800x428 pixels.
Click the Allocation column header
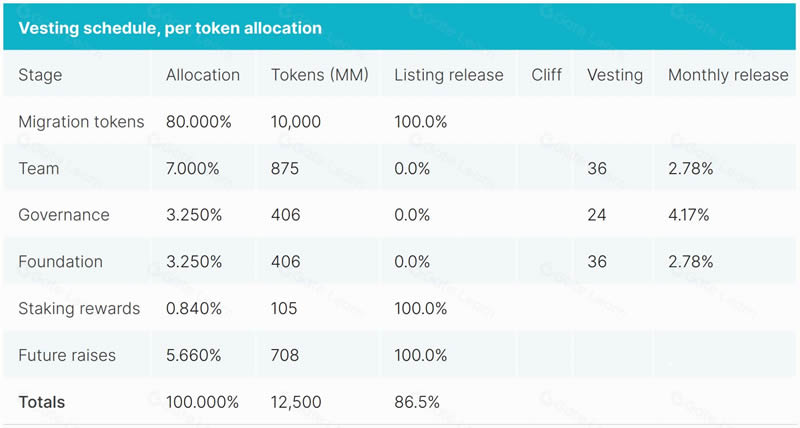(203, 75)
